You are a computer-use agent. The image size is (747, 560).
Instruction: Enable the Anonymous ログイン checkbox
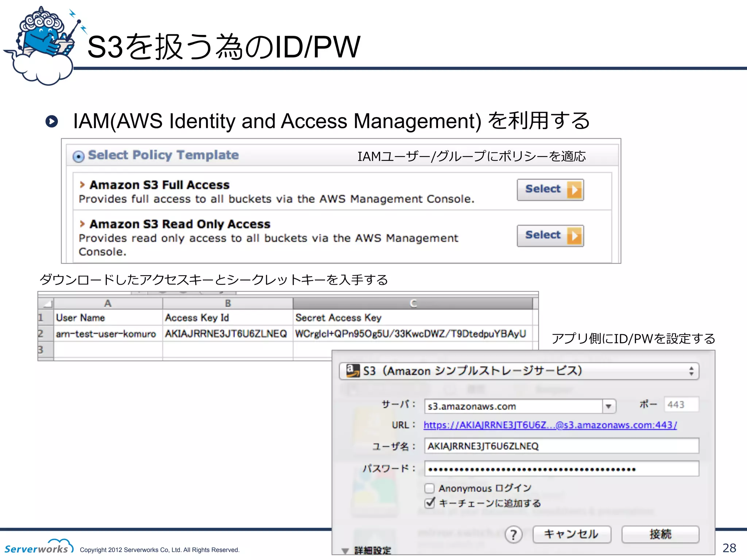point(430,488)
